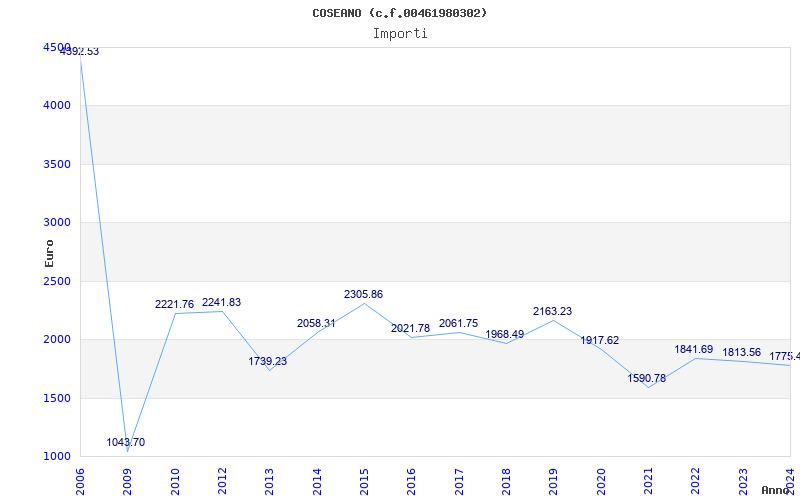Select the 2009 x-axis year label
Viewport: 800px width, 500px height.
[128, 481]
